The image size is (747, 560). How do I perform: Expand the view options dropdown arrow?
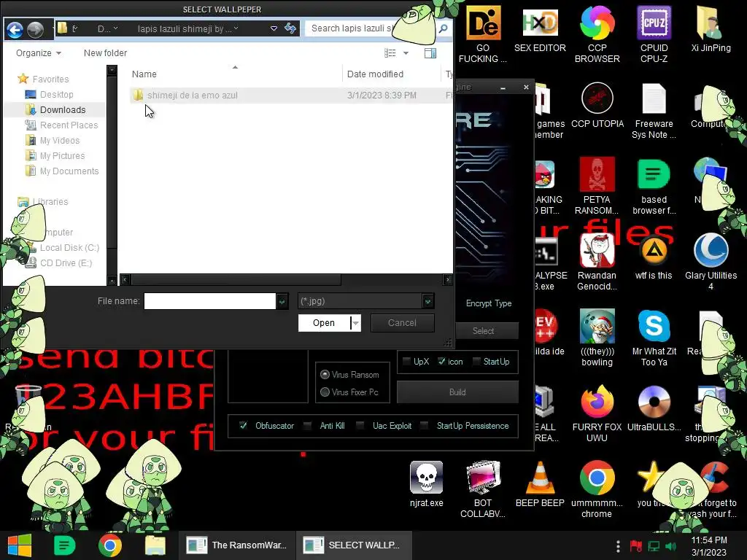[406, 52]
